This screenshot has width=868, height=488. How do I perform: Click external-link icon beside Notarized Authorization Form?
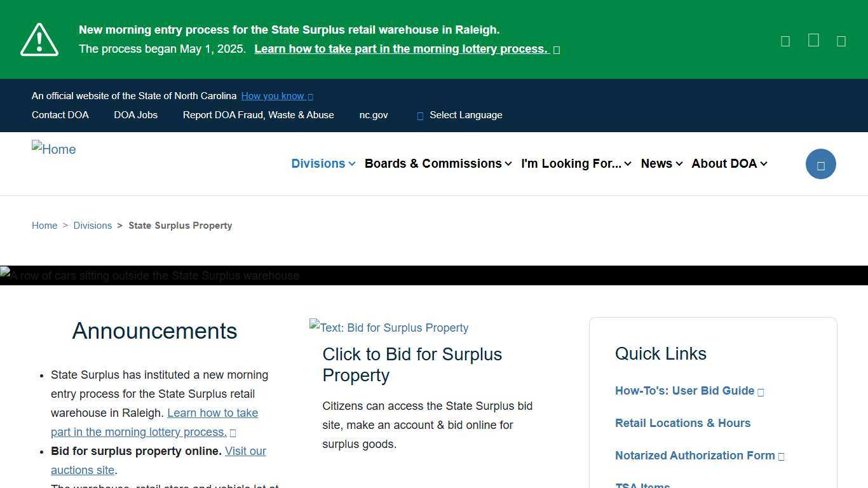click(x=782, y=456)
